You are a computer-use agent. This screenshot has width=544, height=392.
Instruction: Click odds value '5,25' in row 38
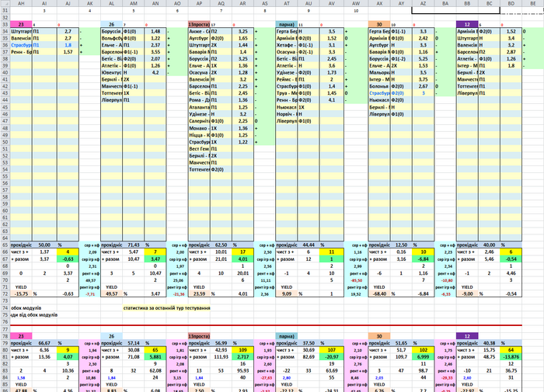click(424, 59)
